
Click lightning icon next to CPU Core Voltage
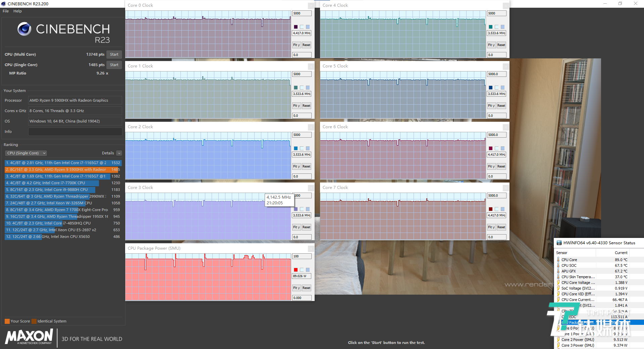[x=558, y=283]
